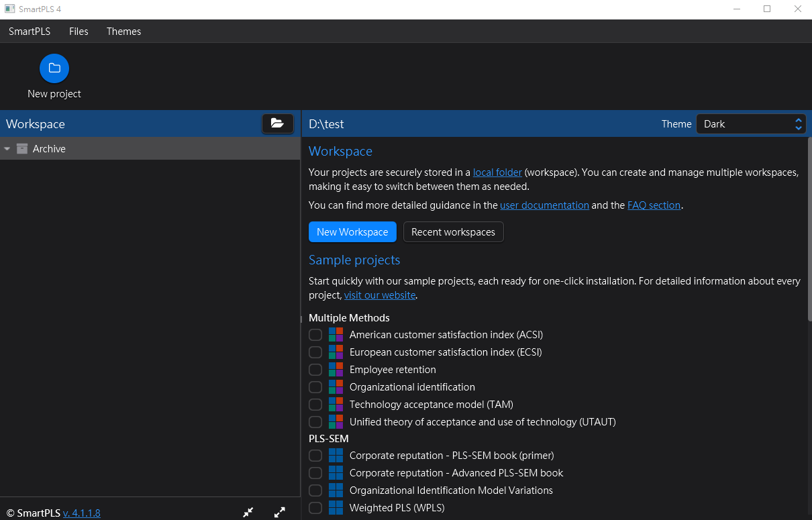
Task: Check the European customer satisfaction index (ECSI) box
Action: tap(315, 352)
